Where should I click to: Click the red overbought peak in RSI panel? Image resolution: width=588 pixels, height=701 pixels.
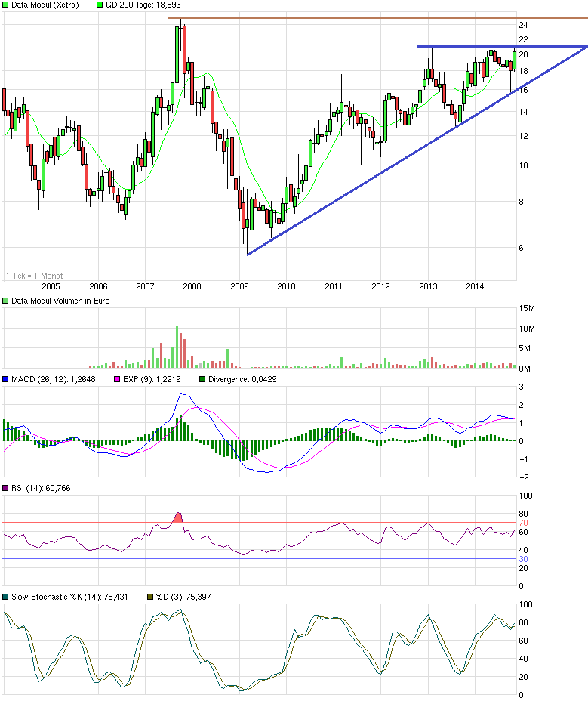[x=178, y=517]
